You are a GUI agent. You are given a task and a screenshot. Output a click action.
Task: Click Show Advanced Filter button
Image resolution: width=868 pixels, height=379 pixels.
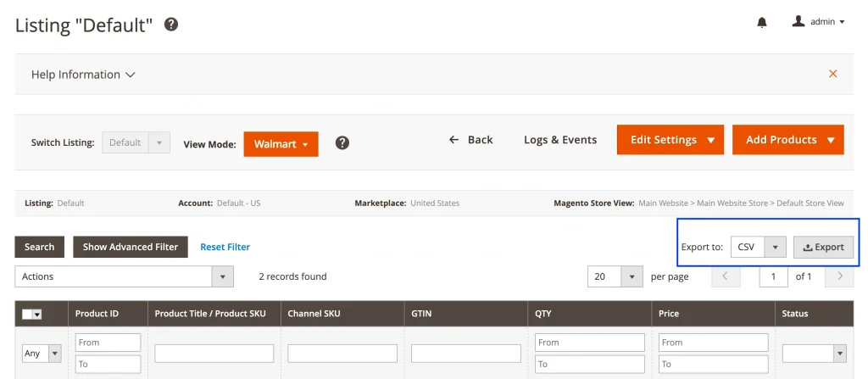click(130, 247)
